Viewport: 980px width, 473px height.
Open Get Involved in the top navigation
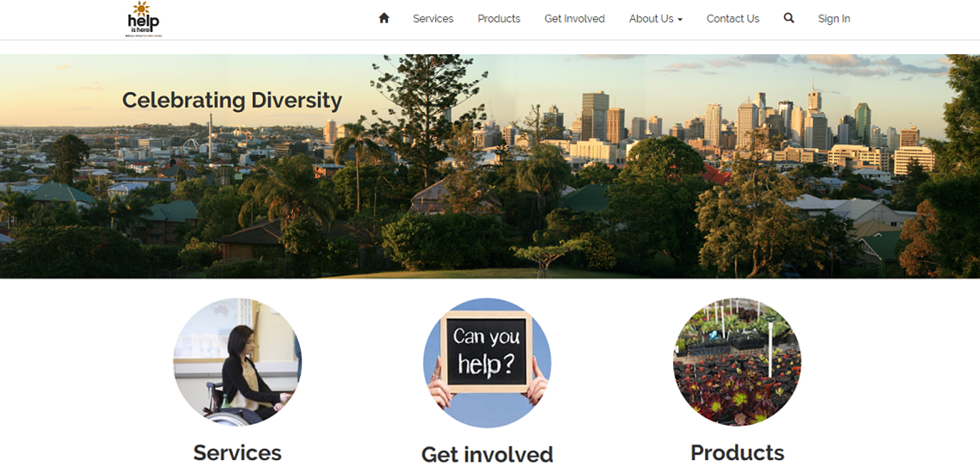[574, 18]
